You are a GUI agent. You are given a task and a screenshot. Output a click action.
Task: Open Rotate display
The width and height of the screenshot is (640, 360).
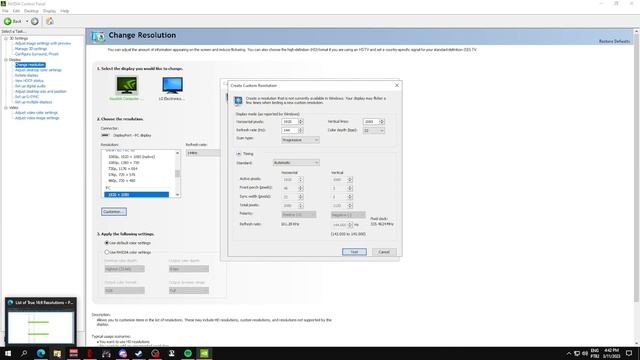(27, 76)
